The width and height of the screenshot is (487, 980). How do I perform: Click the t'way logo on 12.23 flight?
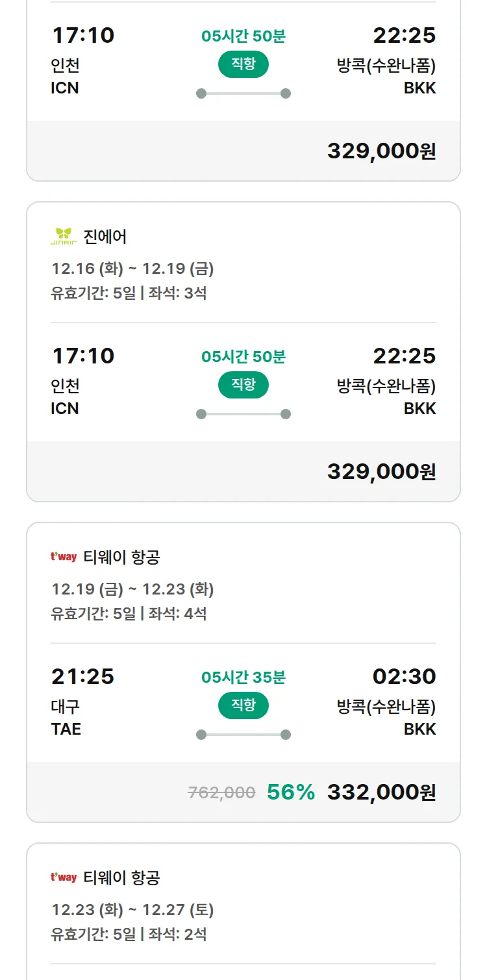[x=64, y=877]
